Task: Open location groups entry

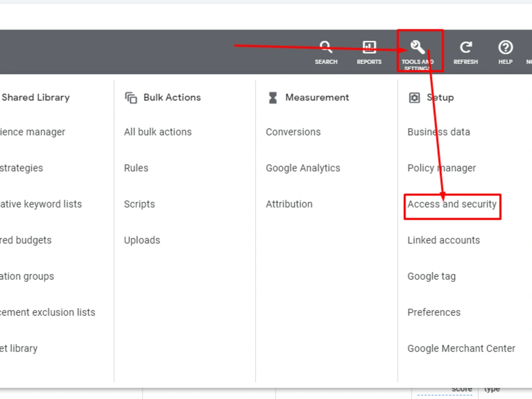Action: [27, 277]
